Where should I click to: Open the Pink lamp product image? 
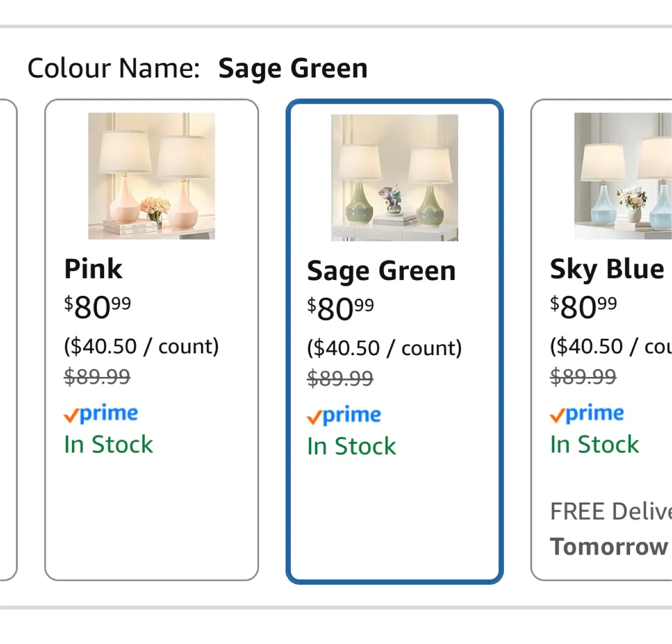(152, 176)
